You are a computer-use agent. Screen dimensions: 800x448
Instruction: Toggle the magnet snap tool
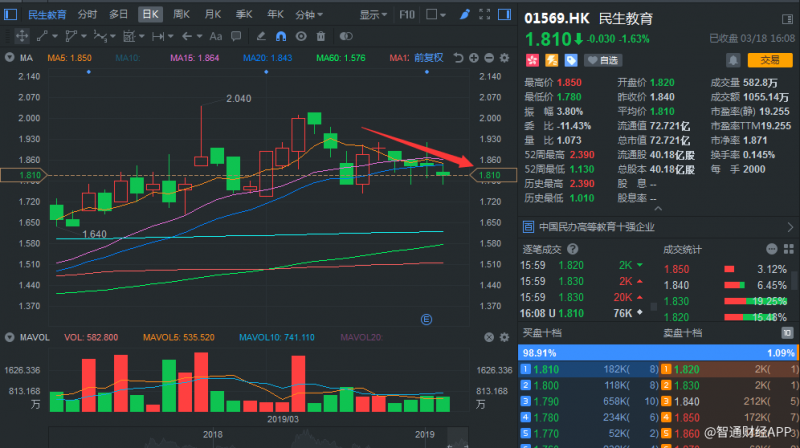click(281, 36)
